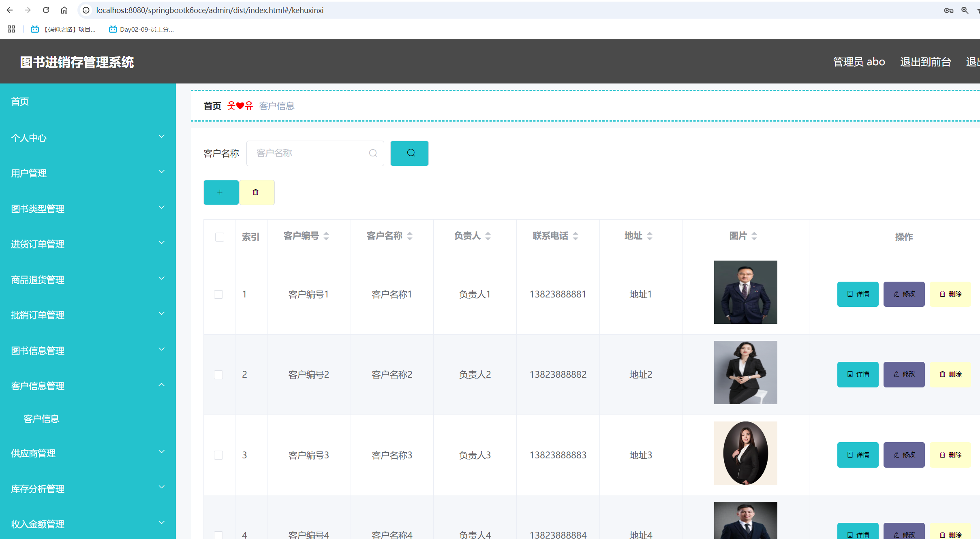The height and width of the screenshot is (539, 980).
Task: Sort the table by 联系电话 column arrows
Action: point(576,236)
